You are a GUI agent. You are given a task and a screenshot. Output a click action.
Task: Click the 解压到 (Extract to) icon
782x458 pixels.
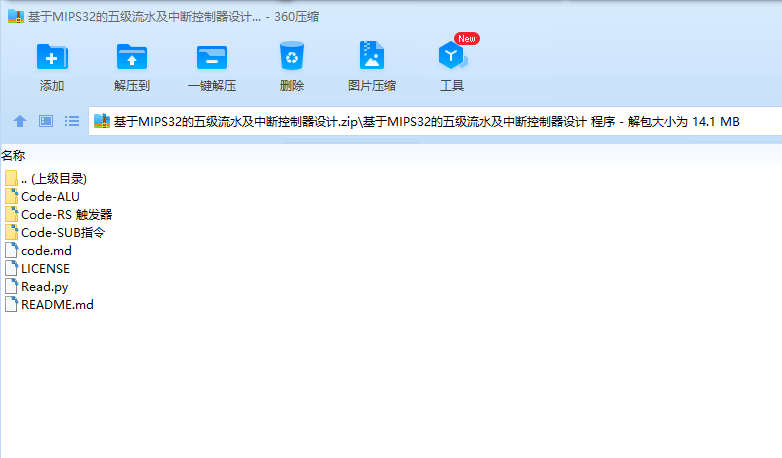[x=132, y=57]
